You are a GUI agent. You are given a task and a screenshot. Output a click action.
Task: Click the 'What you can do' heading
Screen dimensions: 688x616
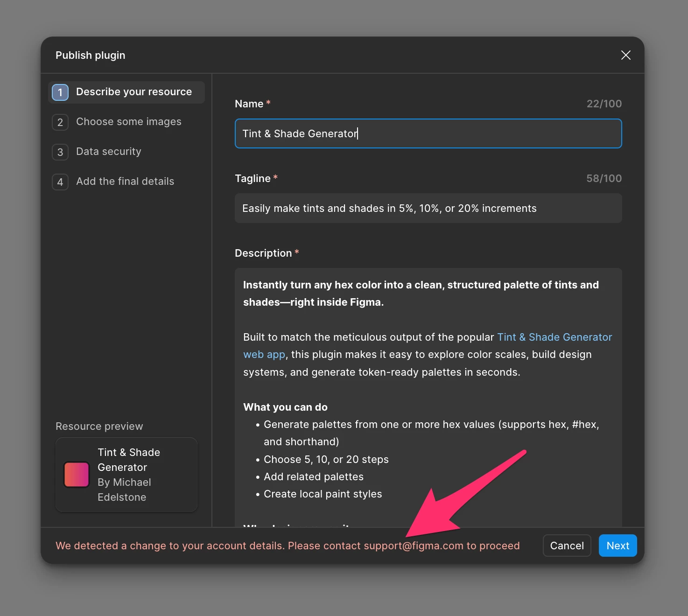pyautogui.click(x=285, y=407)
